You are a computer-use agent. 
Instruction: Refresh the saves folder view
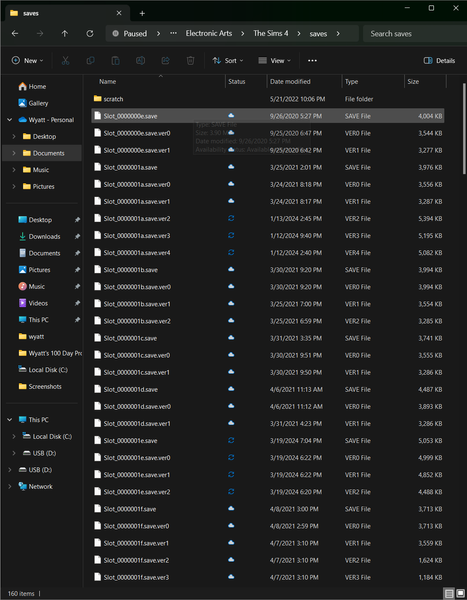(90, 34)
